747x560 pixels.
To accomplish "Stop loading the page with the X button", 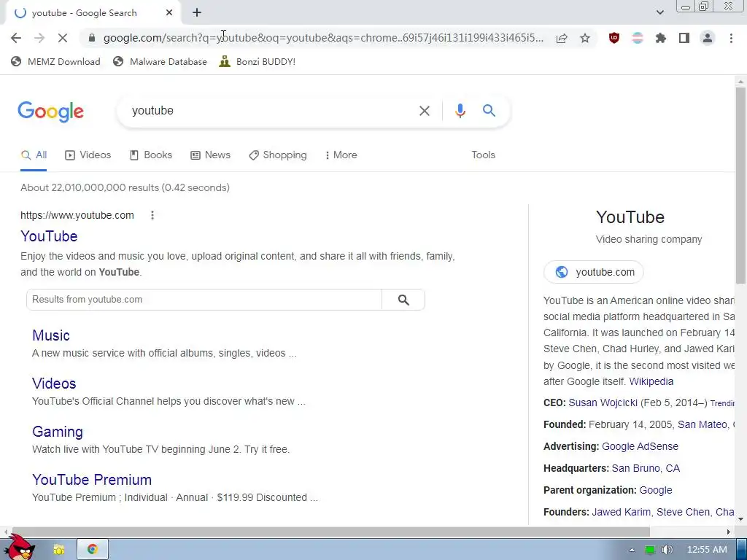I will point(63,38).
